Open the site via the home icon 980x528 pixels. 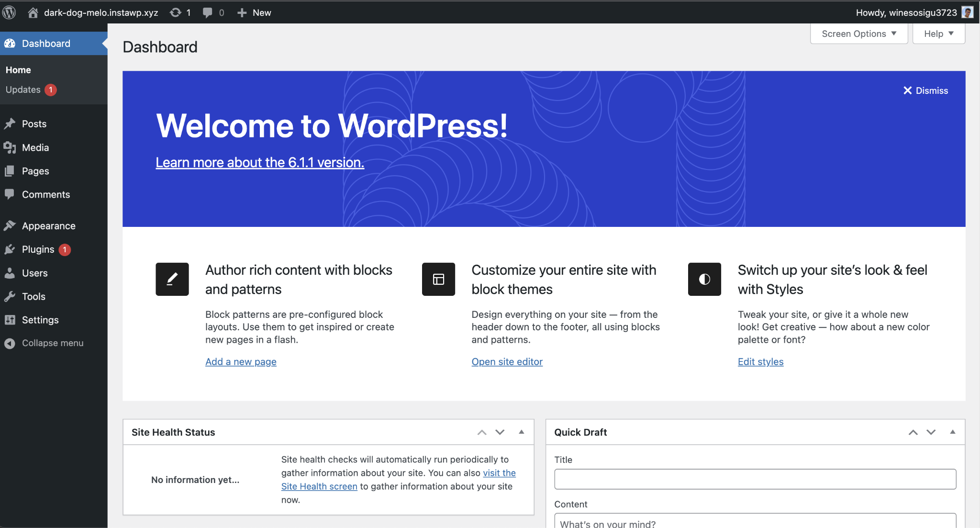tap(33, 12)
